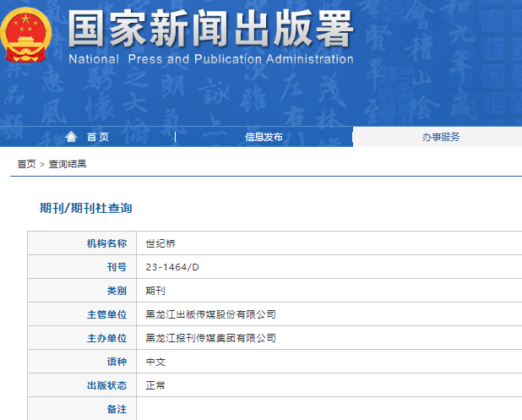Click the serial number 23-1464/D
The width and height of the screenshot is (522, 420).
(x=172, y=267)
